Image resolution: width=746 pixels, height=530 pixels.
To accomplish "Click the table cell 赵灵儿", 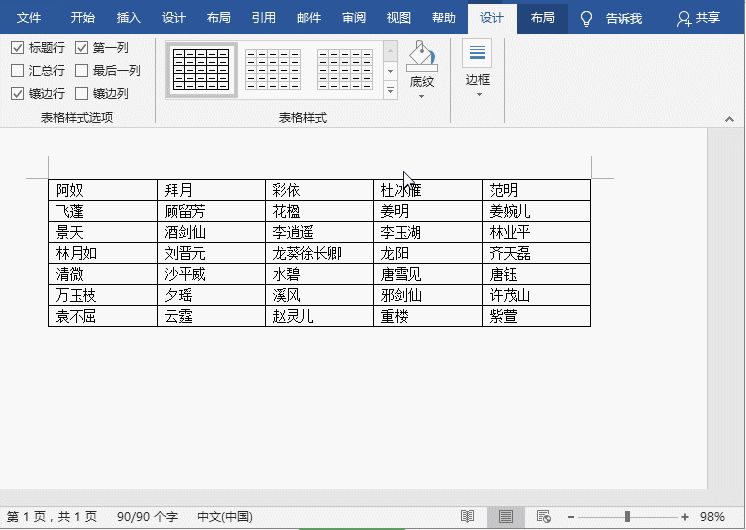I will pyautogui.click(x=319, y=316).
